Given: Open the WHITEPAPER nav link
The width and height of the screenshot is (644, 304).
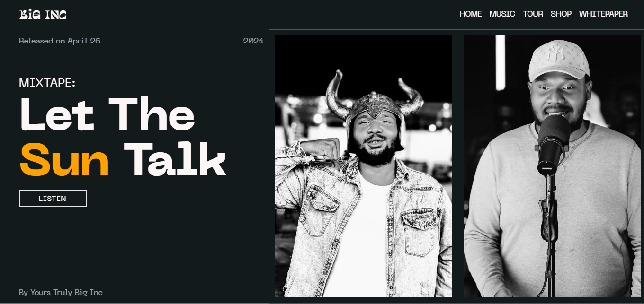Looking at the screenshot, I should 603,14.
